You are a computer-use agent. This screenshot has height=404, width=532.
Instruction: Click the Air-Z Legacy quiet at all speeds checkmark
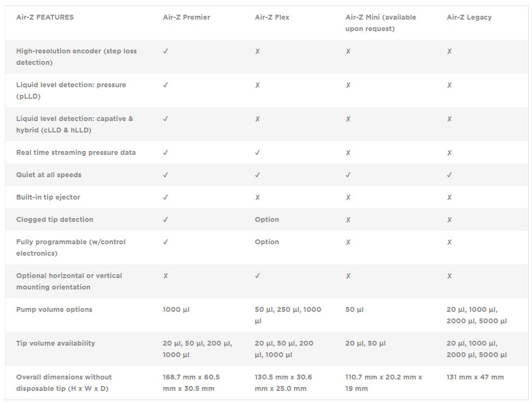coord(449,175)
